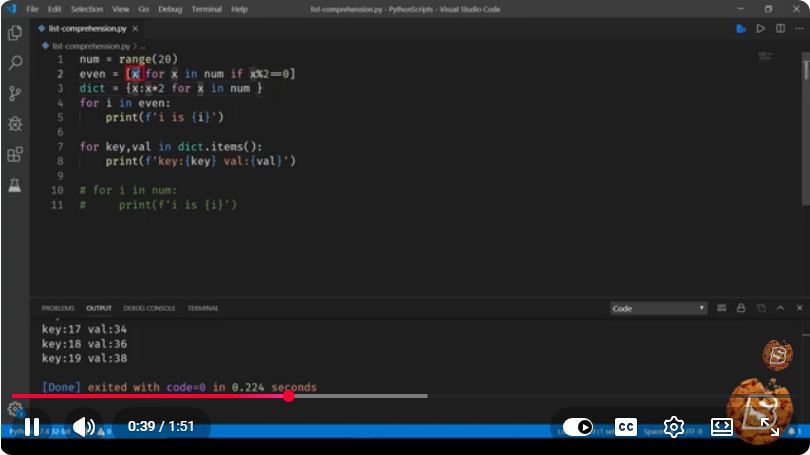Toggle closed captions with the CC button

(626, 427)
